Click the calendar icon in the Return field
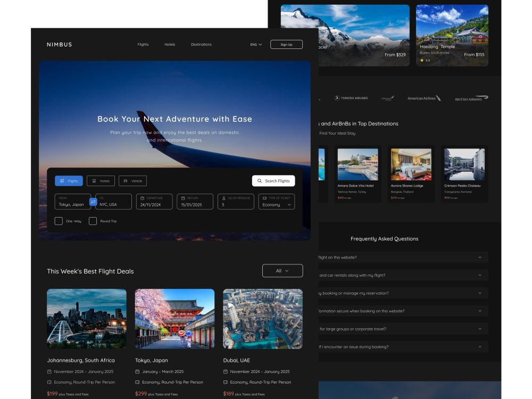 pyautogui.click(x=183, y=198)
